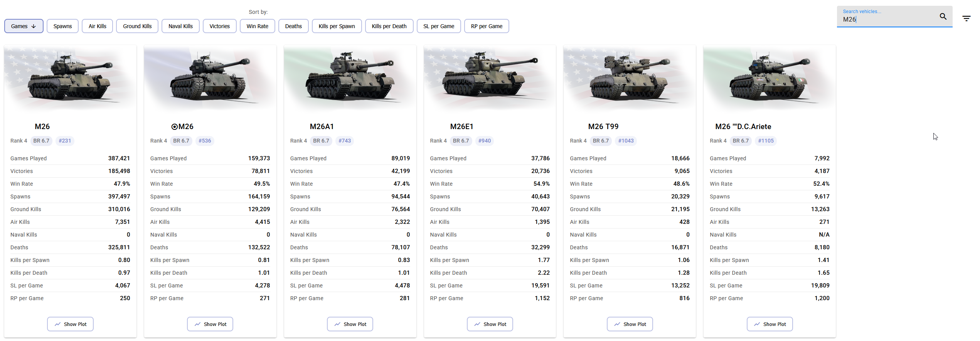Select the M26 ""D.C.Ariete title
The width and height of the screenshot is (980, 341).
tap(743, 126)
